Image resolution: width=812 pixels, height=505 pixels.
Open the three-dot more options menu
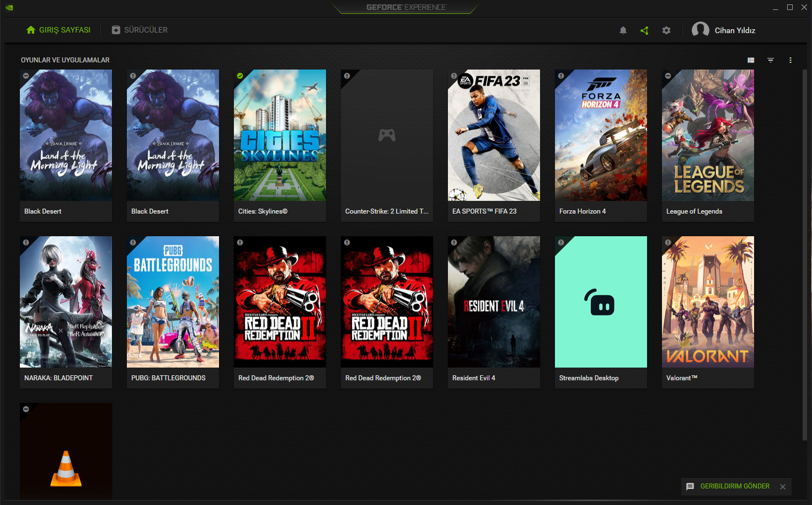pos(790,60)
